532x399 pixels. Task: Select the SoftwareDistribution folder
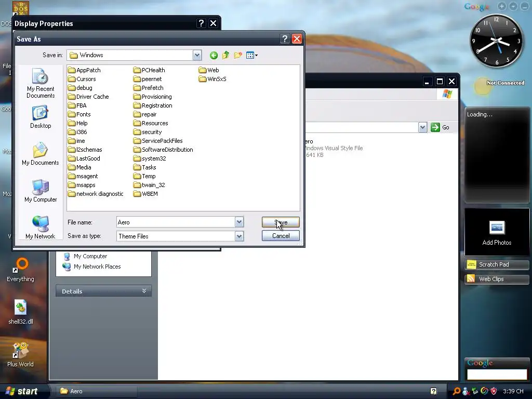pyautogui.click(x=164, y=150)
